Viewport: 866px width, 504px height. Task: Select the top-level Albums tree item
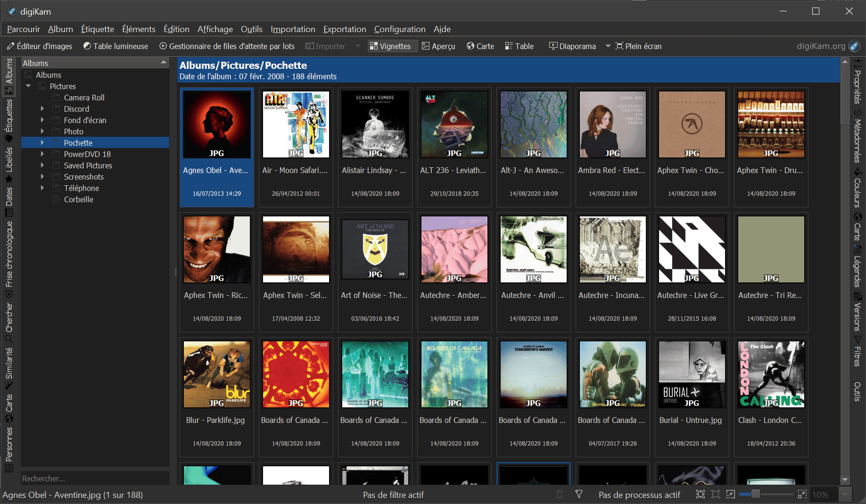click(x=49, y=75)
